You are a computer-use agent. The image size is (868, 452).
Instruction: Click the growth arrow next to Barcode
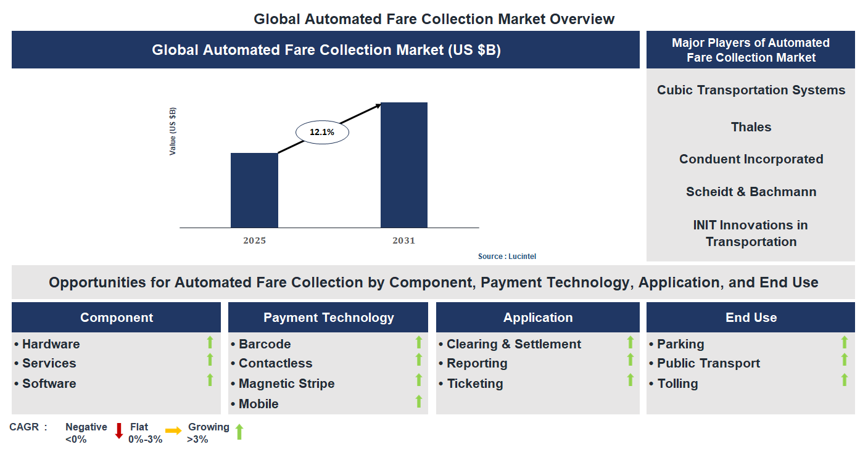click(419, 343)
